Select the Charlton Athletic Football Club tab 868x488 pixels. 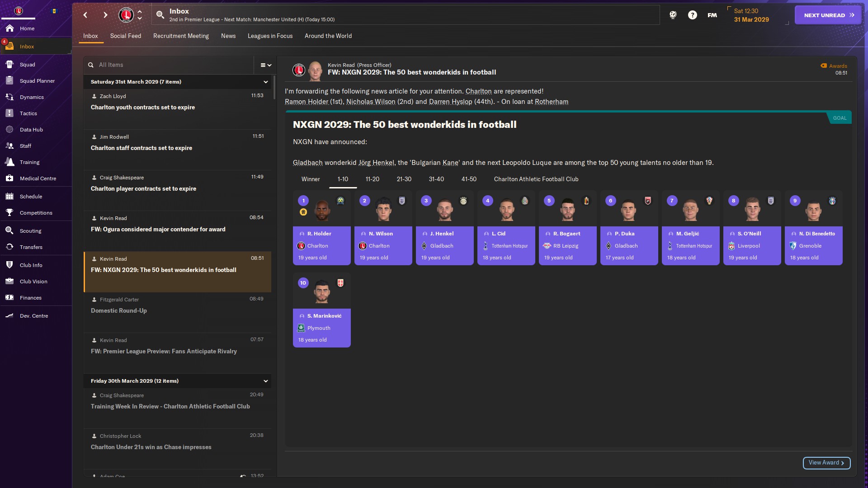coord(536,179)
